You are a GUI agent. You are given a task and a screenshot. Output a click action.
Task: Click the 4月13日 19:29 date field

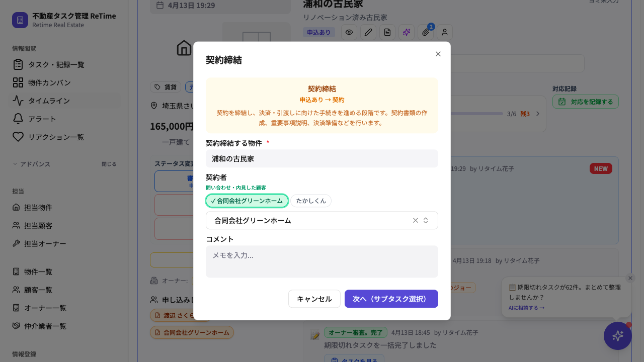(x=220, y=6)
